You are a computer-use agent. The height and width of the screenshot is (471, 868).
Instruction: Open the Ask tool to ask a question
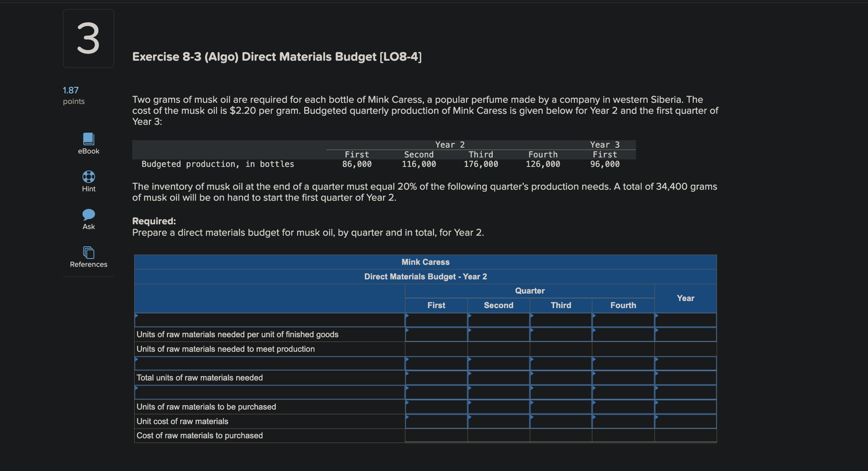88,218
